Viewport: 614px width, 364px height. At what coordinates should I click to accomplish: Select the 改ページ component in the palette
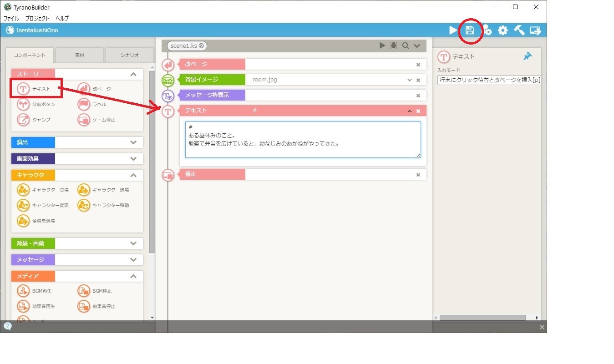pos(94,89)
